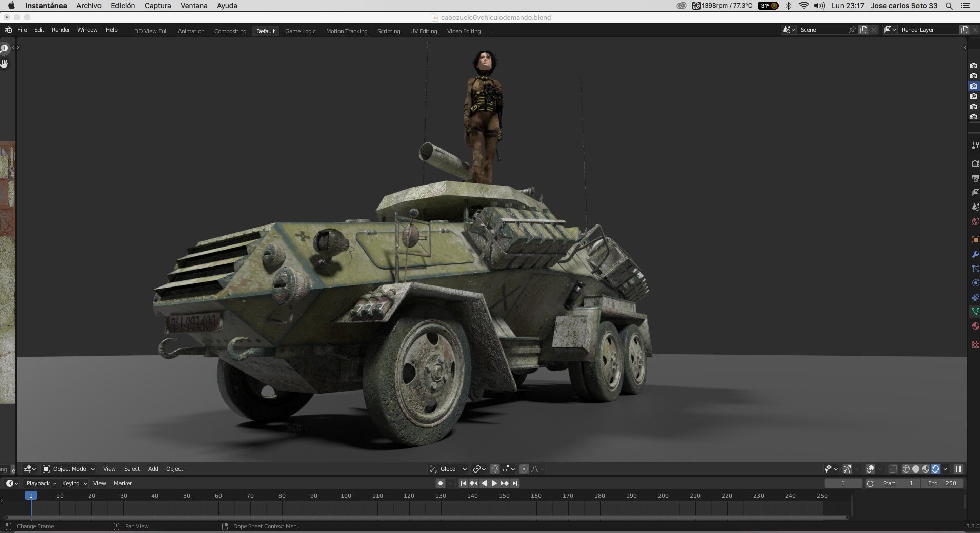
Task: Open the Texture properties checker icon
Action: 975,345
